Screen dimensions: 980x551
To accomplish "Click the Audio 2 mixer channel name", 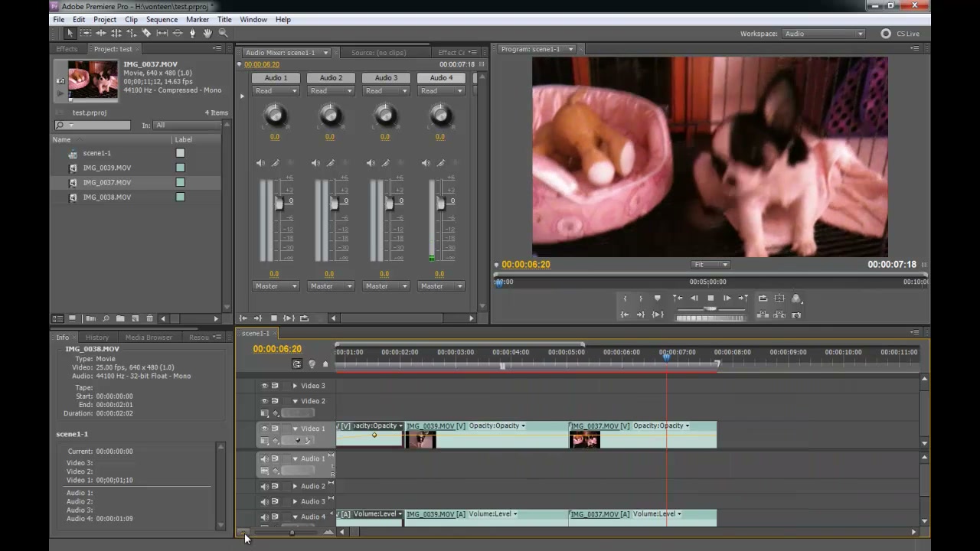I will 331,78.
